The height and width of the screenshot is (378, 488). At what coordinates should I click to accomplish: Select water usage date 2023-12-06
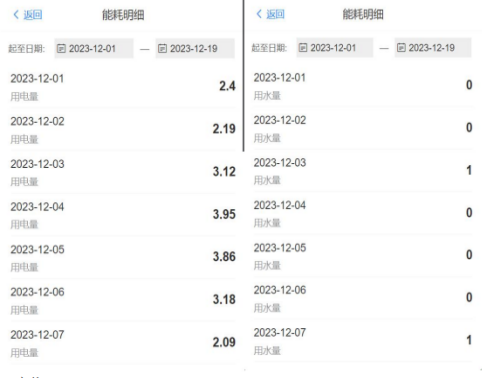tap(280, 290)
